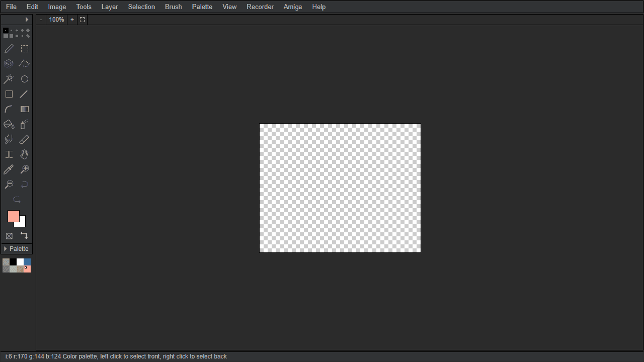Image resolution: width=644 pixels, height=362 pixels.
Task: Pick the Curve tool
Action: click(x=9, y=109)
